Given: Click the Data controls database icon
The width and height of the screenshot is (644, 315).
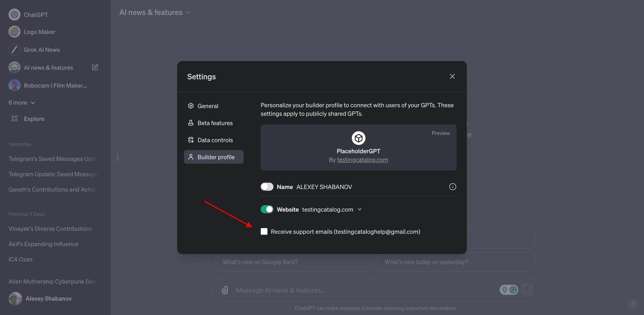Looking at the screenshot, I should 191,140.
